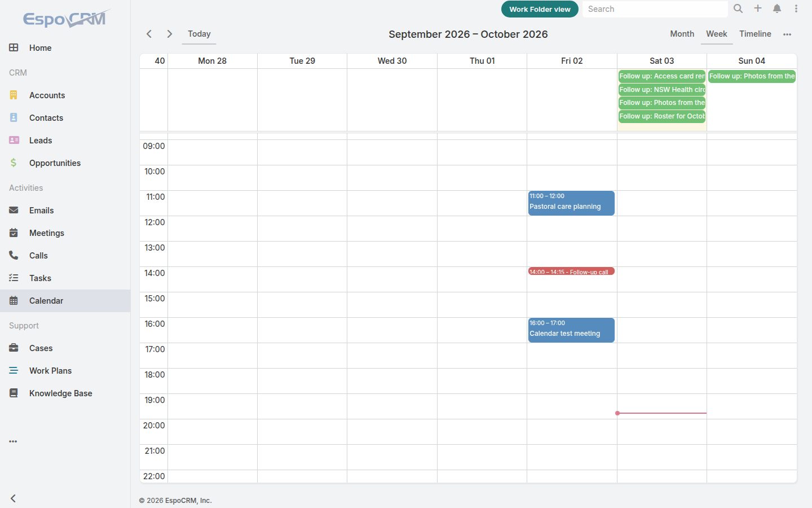Open Follow up: Roster for October task
Image resolution: width=812 pixels, height=508 pixels.
(661, 116)
